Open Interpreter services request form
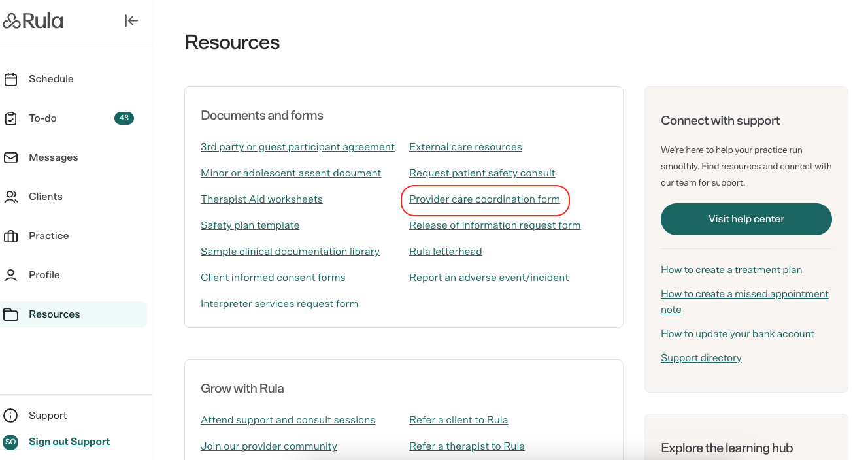The image size is (868, 460). pos(279,304)
